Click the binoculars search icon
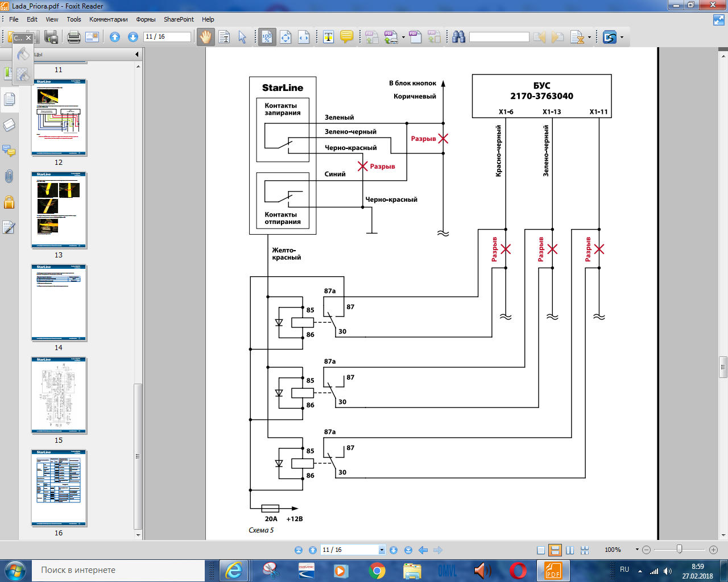Image resolution: width=728 pixels, height=582 pixels. coord(459,37)
